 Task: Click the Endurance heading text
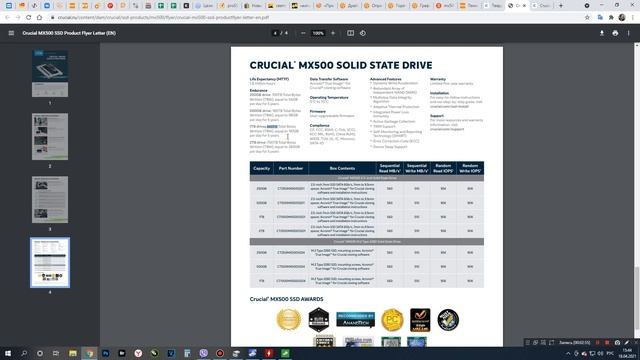pos(258,91)
